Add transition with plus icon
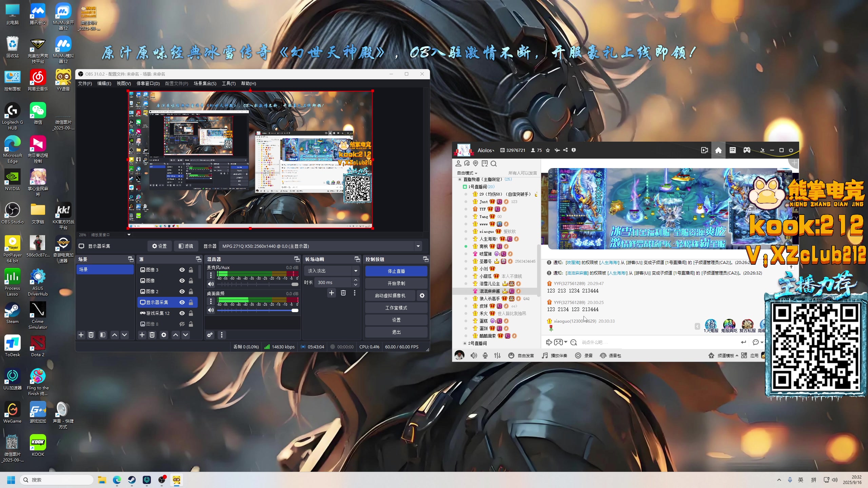The image size is (868, 488). click(332, 293)
